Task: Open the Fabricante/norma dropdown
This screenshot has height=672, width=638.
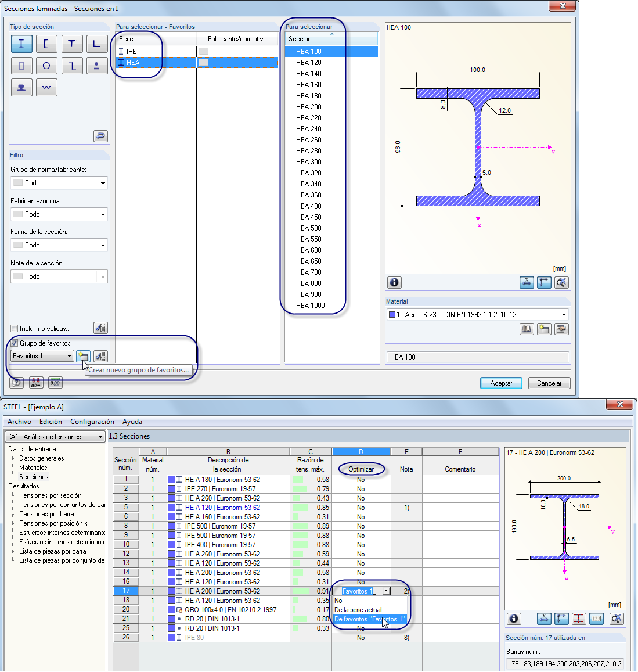Action: (x=59, y=214)
